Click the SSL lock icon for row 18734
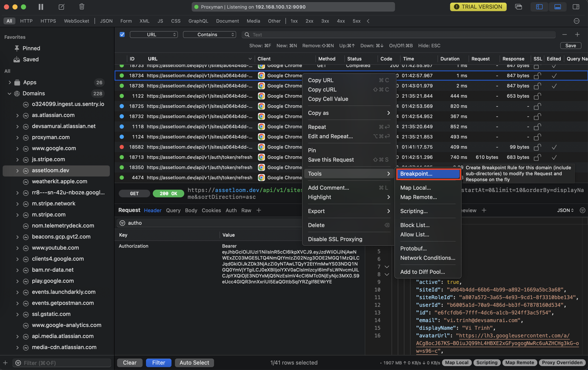The height and width of the screenshot is (370, 588). tap(537, 76)
